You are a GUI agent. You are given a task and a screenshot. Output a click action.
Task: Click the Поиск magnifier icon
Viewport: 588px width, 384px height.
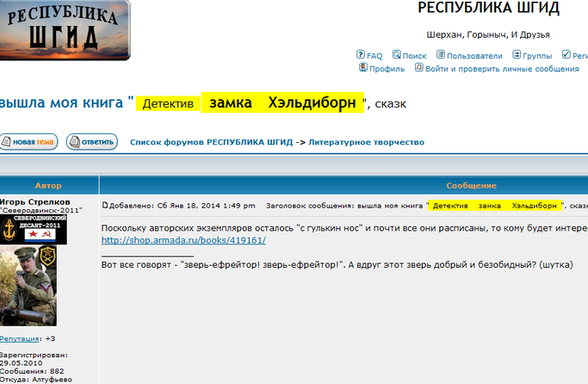point(397,55)
